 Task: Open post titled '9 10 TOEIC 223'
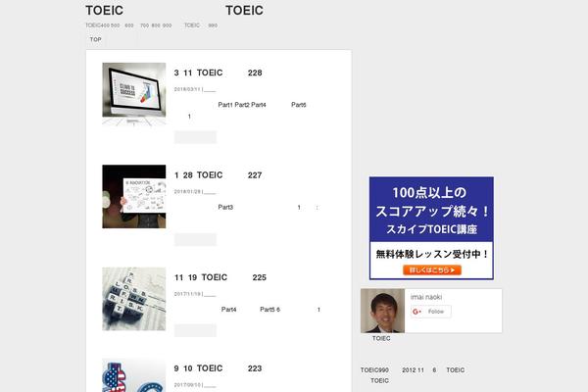pos(218,368)
